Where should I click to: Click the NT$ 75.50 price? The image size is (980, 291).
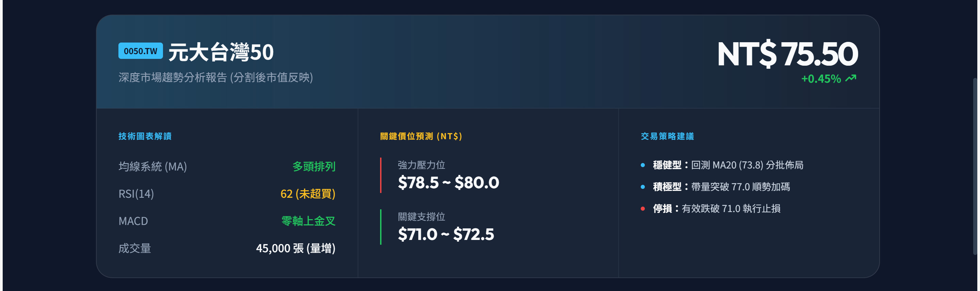787,54
